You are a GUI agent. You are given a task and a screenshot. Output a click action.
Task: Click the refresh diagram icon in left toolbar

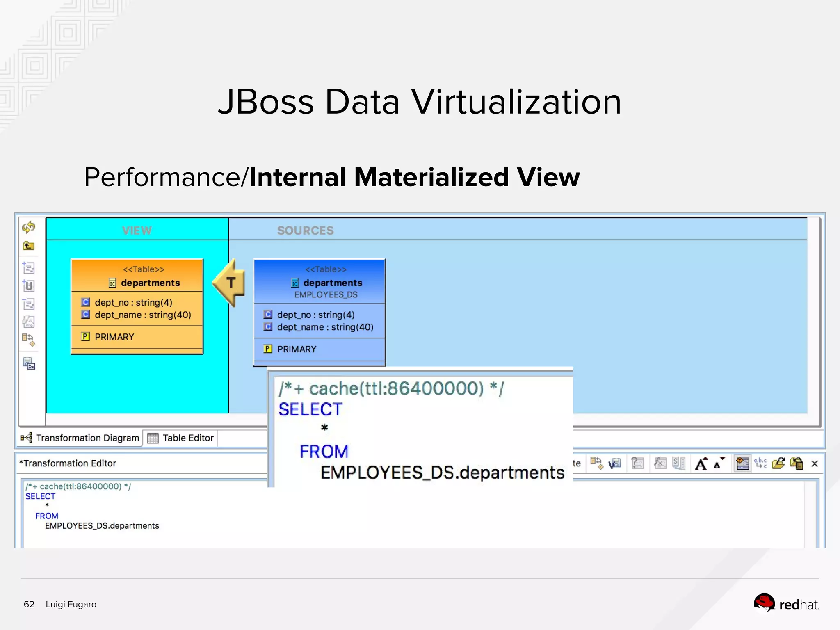(x=29, y=227)
